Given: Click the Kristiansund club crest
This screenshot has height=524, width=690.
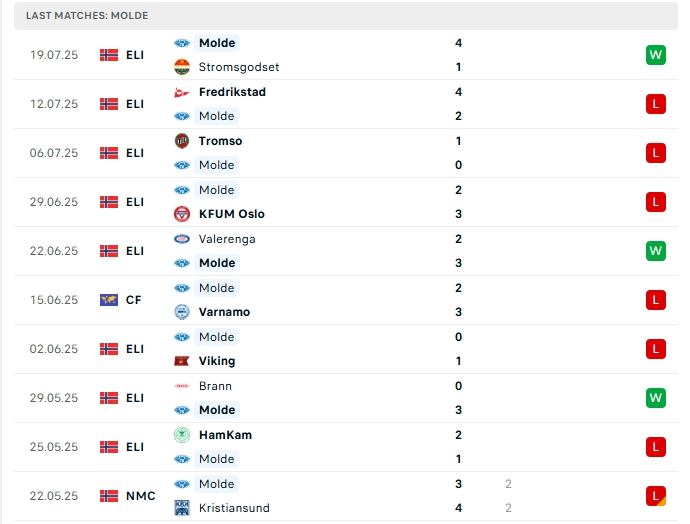Looking at the screenshot, I should pyautogui.click(x=182, y=508).
